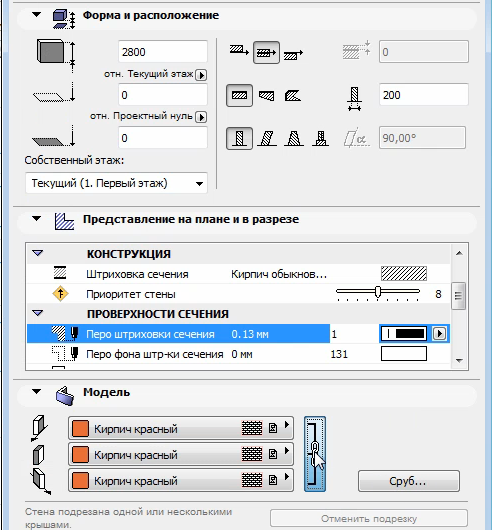
Task: Click Представление на плане section icon
Action: point(64,221)
